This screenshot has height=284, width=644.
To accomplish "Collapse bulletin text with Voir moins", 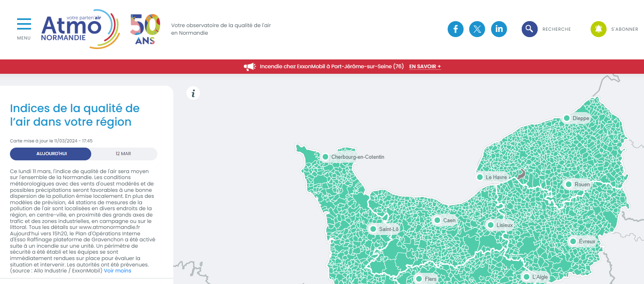I will [117, 271].
